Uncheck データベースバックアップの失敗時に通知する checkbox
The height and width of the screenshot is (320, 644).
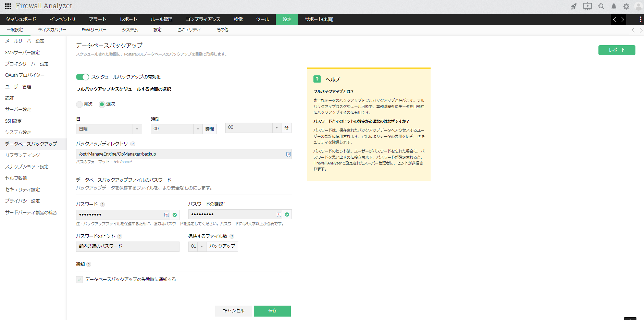coord(79,280)
